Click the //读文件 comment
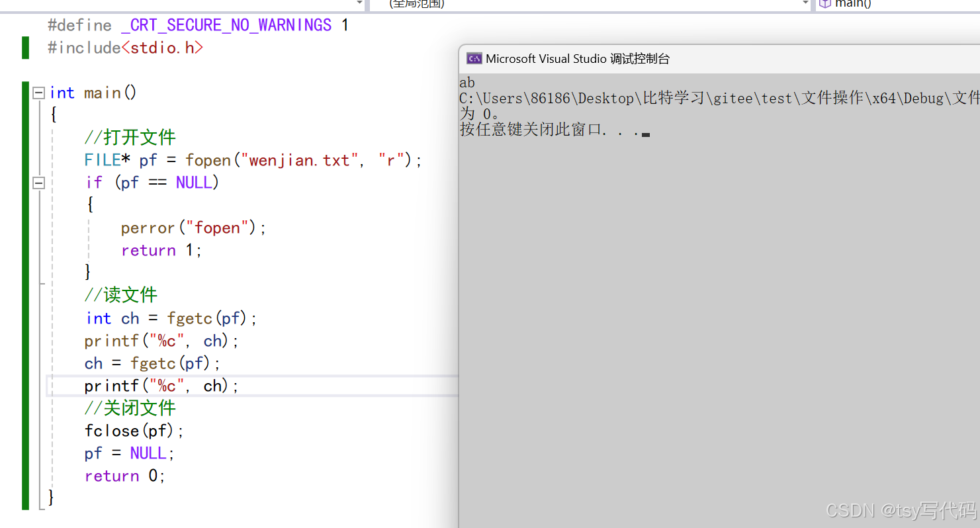This screenshot has width=980, height=528. [121, 295]
